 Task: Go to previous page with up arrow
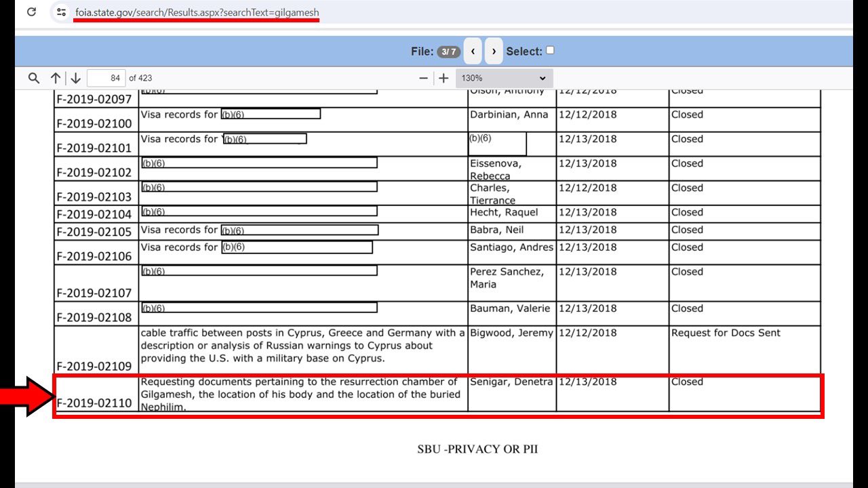(56, 78)
